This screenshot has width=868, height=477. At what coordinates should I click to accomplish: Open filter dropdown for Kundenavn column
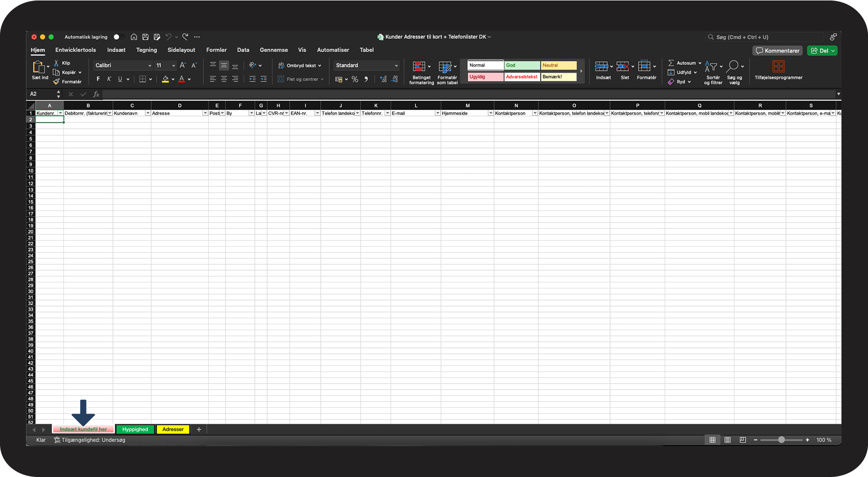click(147, 113)
